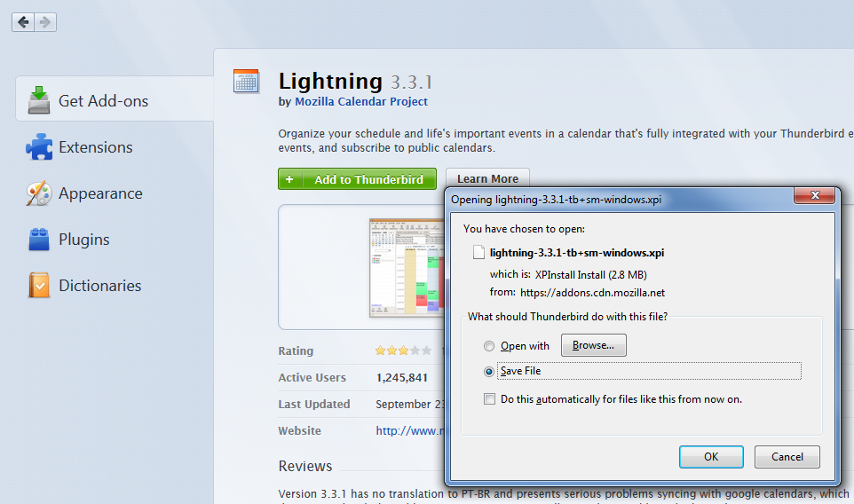Screen dimensions: 854x504
Task: Close the Opening lightning xpi dialog
Action: tap(814, 195)
